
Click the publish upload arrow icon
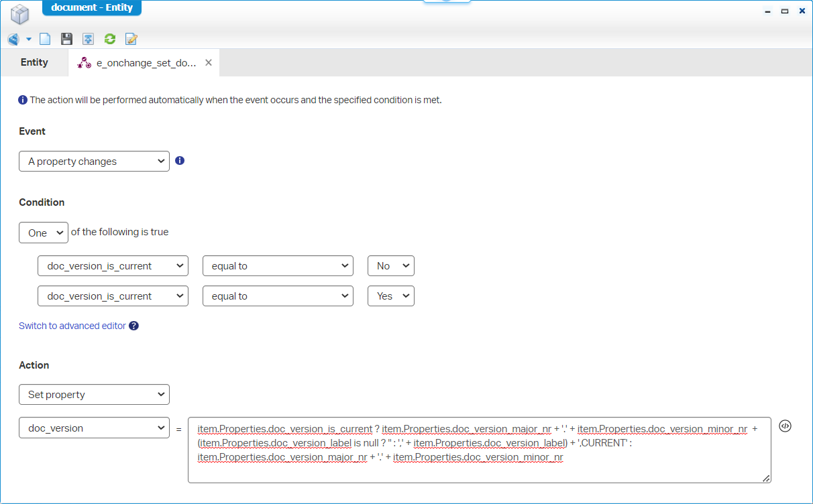[88, 39]
